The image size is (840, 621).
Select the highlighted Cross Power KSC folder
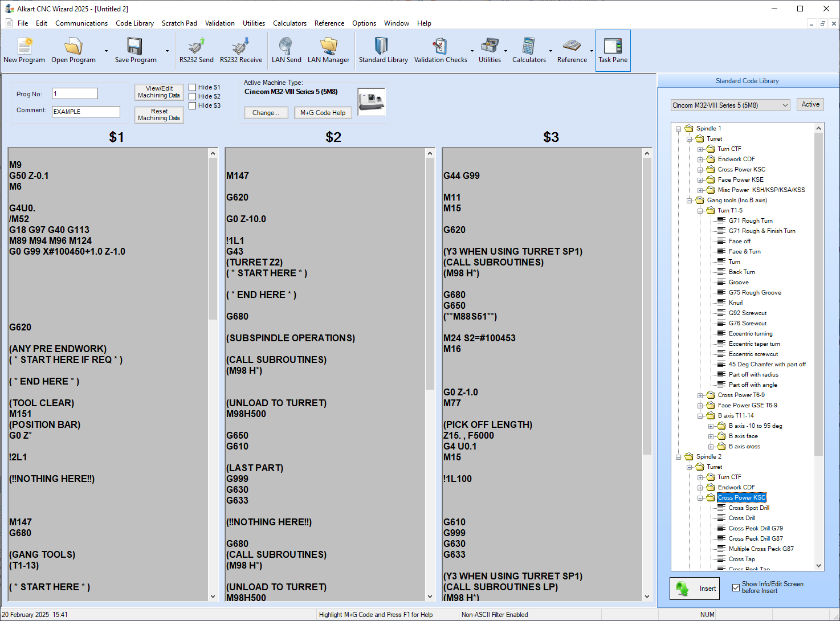tap(741, 497)
